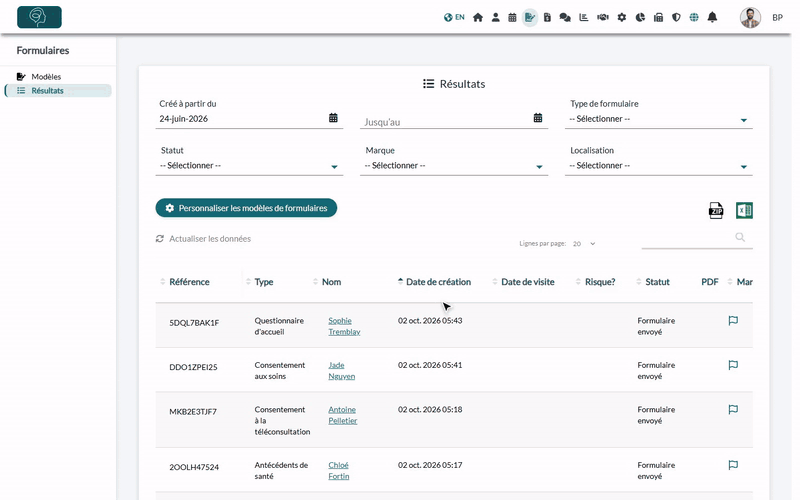The height and width of the screenshot is (500, 800).
Task: Open the Statut filter dropdown
Action: coord(249,166)
